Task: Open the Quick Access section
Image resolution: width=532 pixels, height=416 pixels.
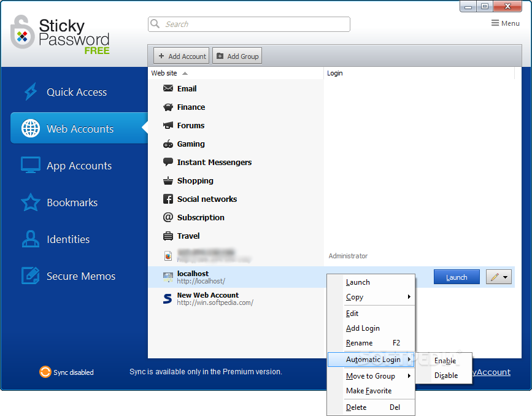Action: click(x=77, y=92)
